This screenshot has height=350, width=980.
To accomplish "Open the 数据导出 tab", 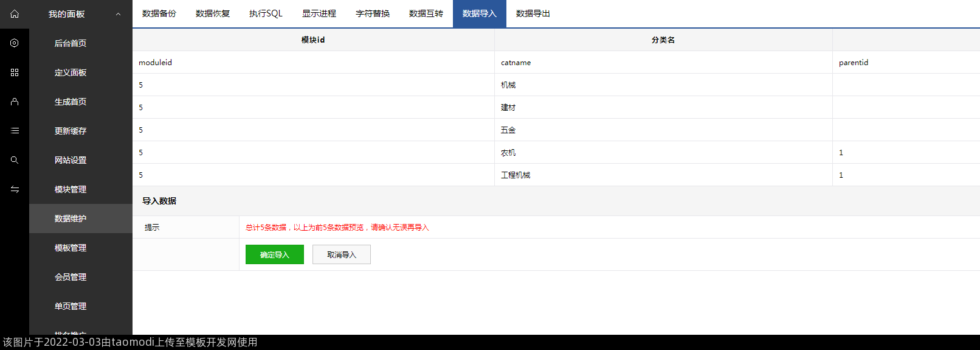I will pyautogui.click(x=533, y=13).
